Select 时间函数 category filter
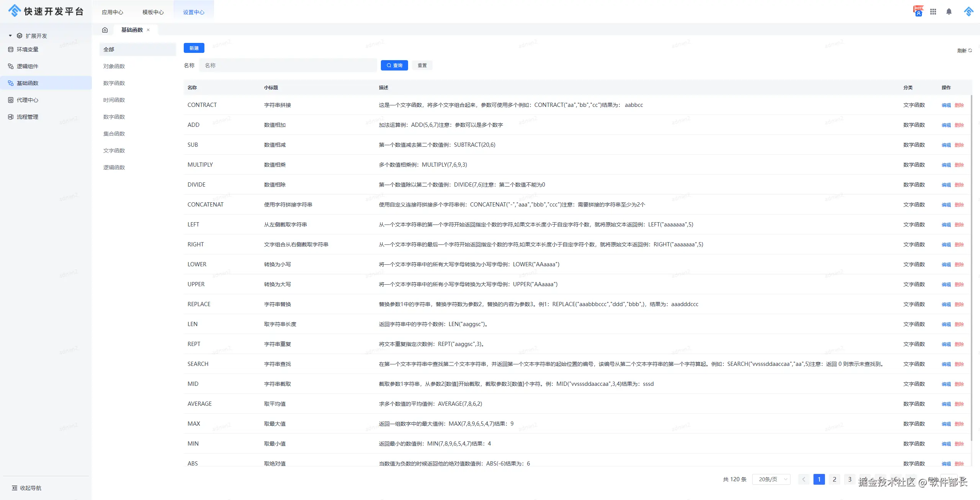This screenshot has width=980, height=500. [x=114, y=100]
